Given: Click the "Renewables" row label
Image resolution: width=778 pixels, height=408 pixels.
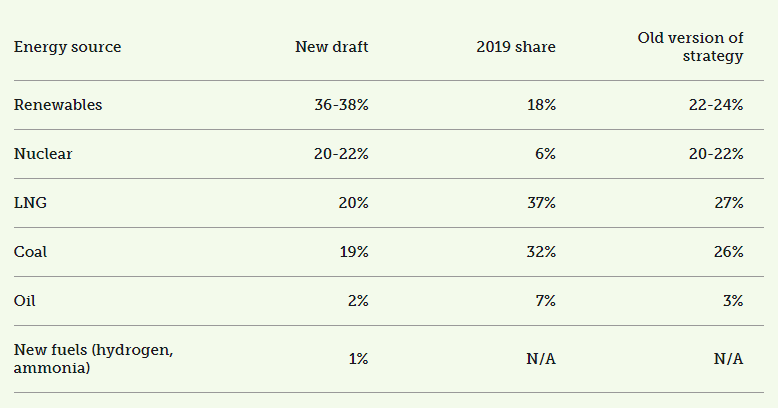Looking at the screenshot, I should click(58, 105).
